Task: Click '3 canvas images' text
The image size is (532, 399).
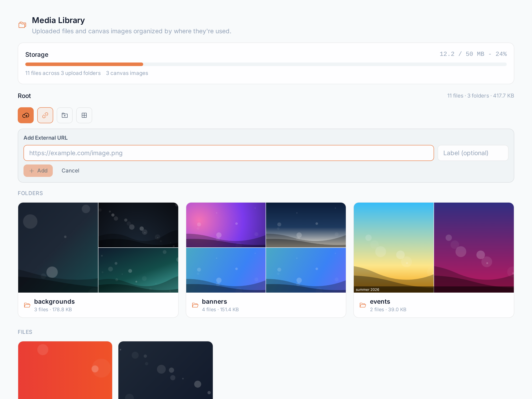Action: [x=127, y=73]
